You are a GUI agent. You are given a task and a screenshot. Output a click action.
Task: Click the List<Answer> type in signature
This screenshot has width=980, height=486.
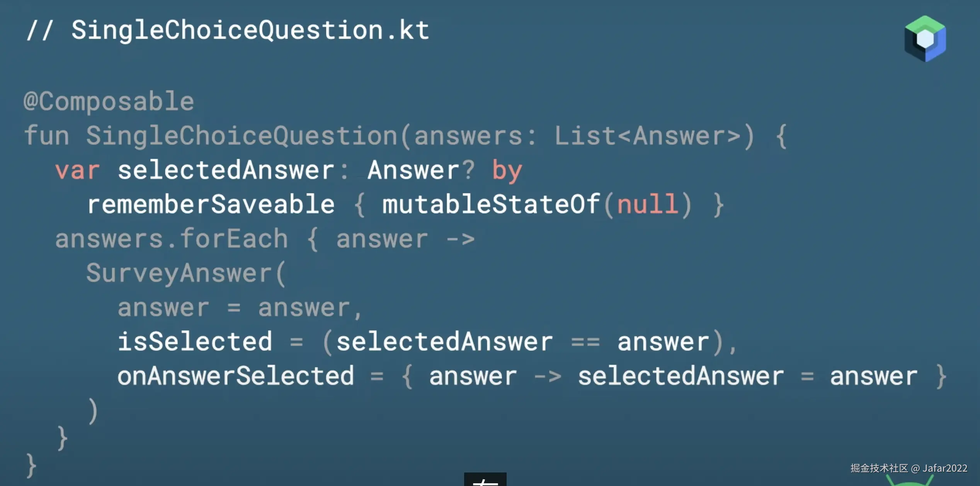tap(648, 136)
